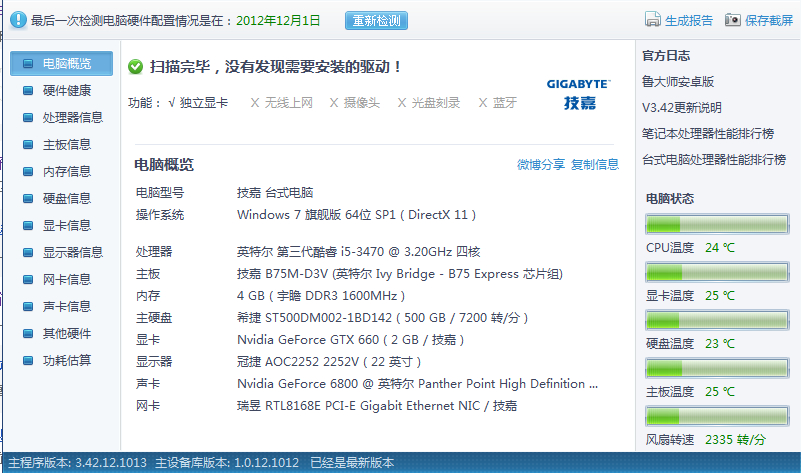Open the V3.42更新说明 link
801x473 pixels.
[681, 108]
